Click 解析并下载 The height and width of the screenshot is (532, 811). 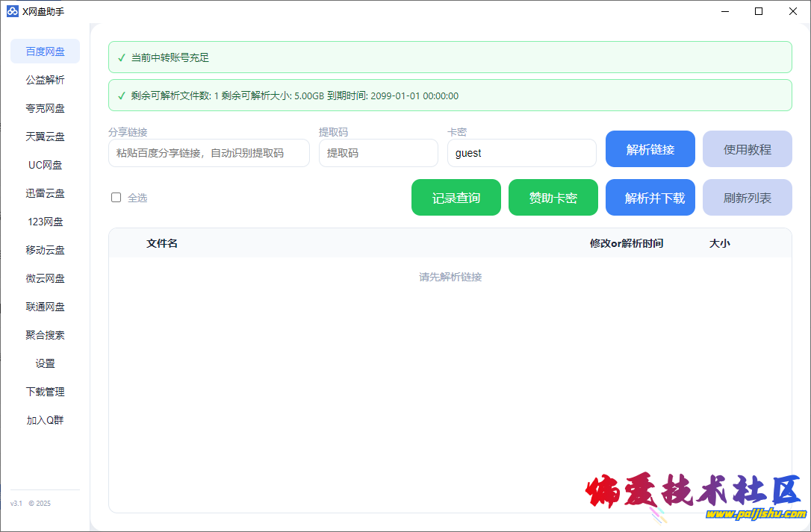[x=650, y=197]
